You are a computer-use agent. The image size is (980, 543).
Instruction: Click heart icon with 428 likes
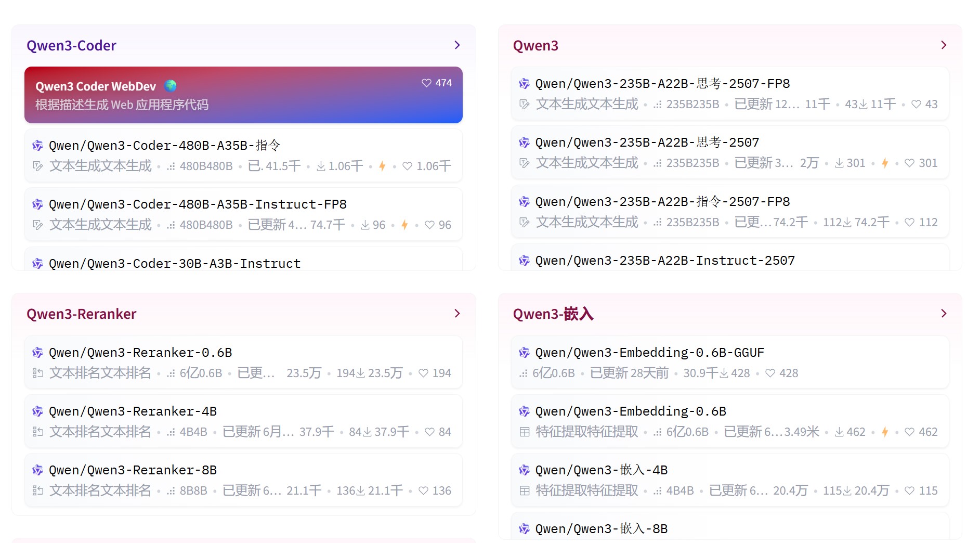[770, 373]
